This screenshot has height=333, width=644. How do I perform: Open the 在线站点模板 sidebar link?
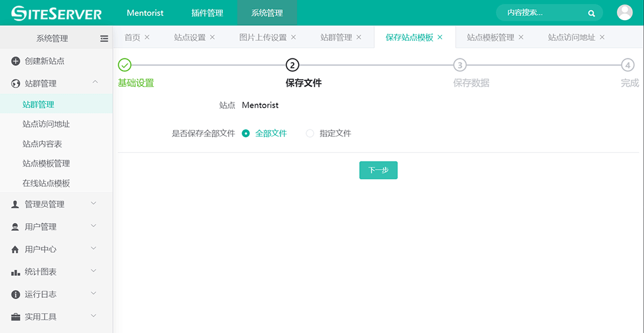point(46,183)
